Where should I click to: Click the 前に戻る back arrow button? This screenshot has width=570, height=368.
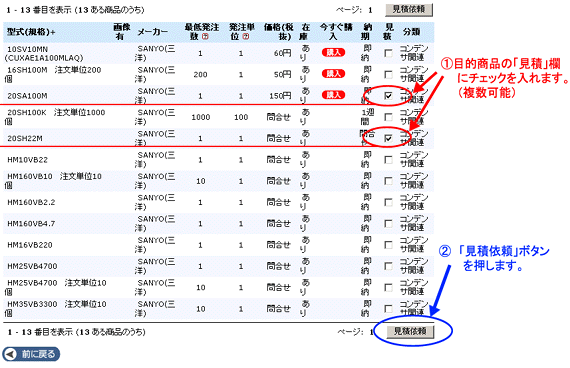point(31,354)
